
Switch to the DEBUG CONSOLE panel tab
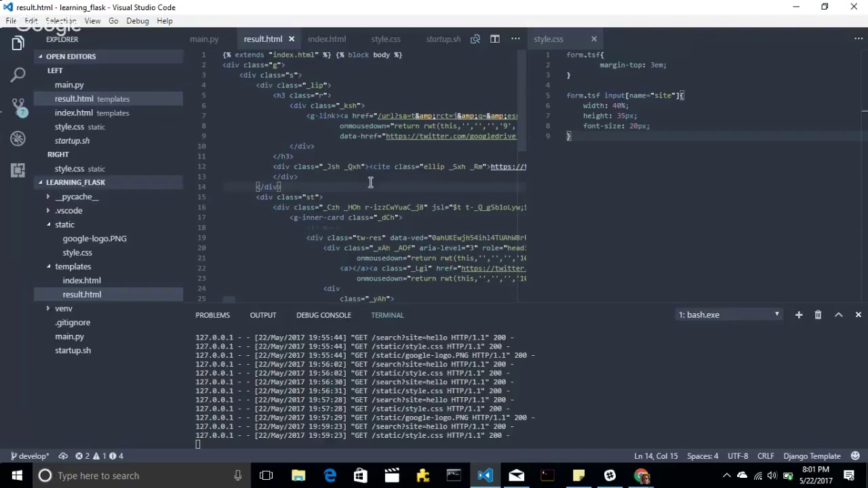323,314
